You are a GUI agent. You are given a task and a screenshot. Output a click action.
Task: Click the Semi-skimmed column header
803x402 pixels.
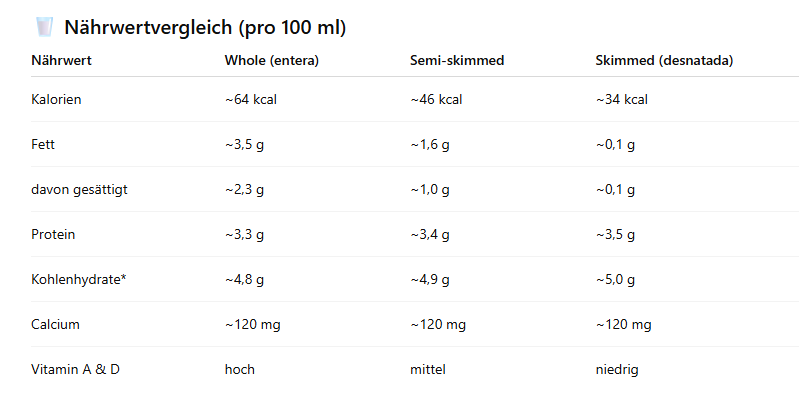(x=457, y=60)
